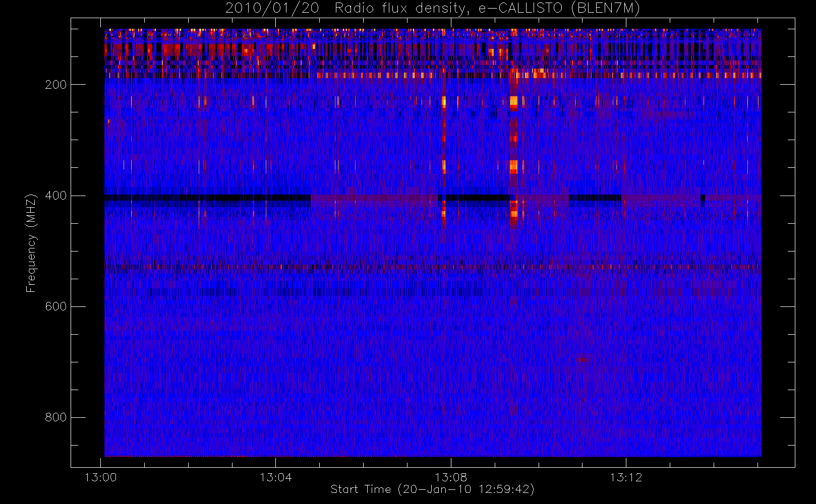Screen dimensions: 816x504
Task: Click the 13:12 time tick label
Action: pos(626,477)
